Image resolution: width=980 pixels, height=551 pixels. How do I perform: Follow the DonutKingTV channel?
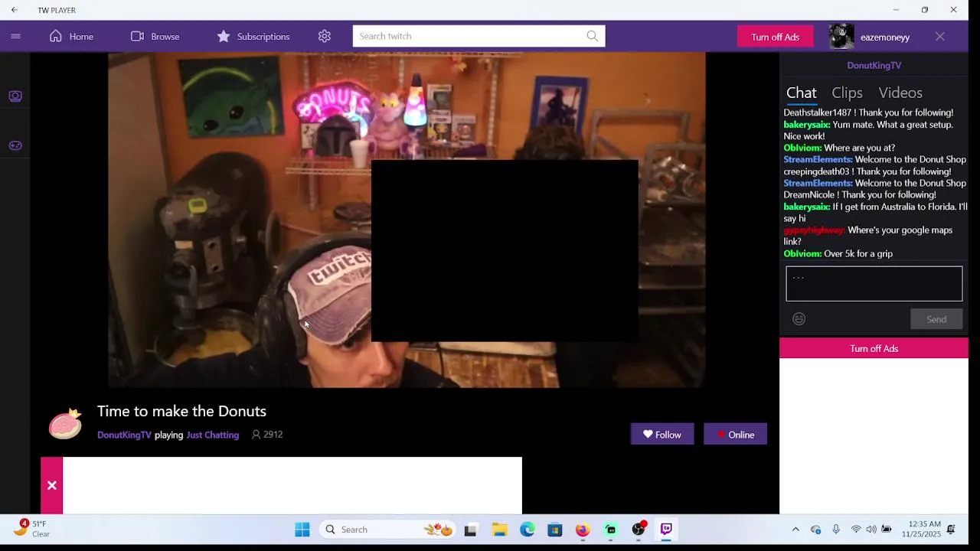[661, 434]
